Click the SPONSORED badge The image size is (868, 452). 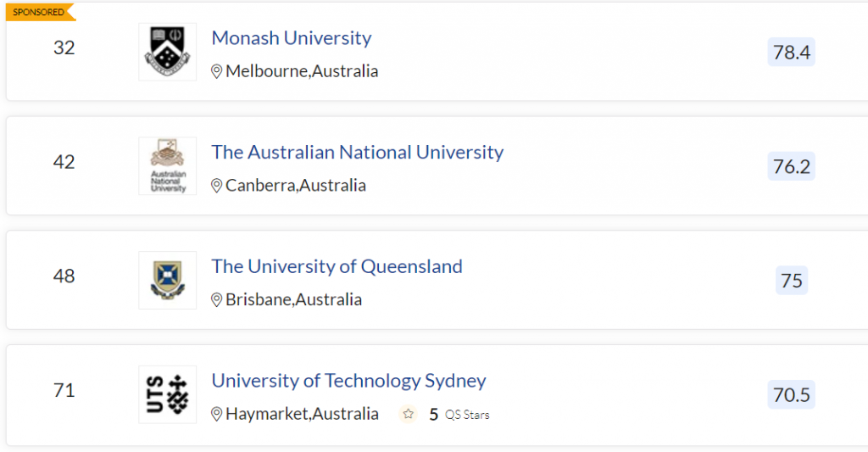click(x=39, y=12)
